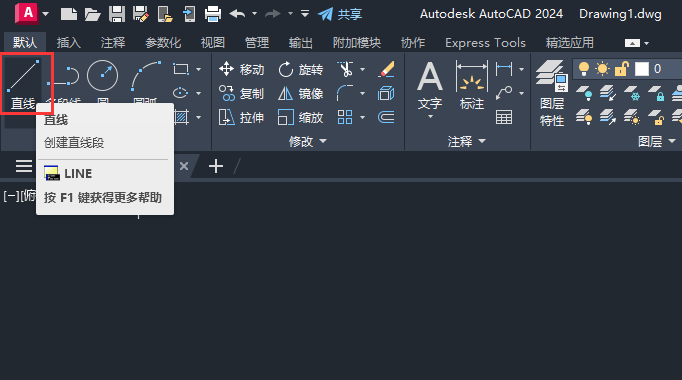Image resolution: width=682 pixels, height=380 pixels.
Task: Choose the Ellipse tool icon
Action: 181,93
